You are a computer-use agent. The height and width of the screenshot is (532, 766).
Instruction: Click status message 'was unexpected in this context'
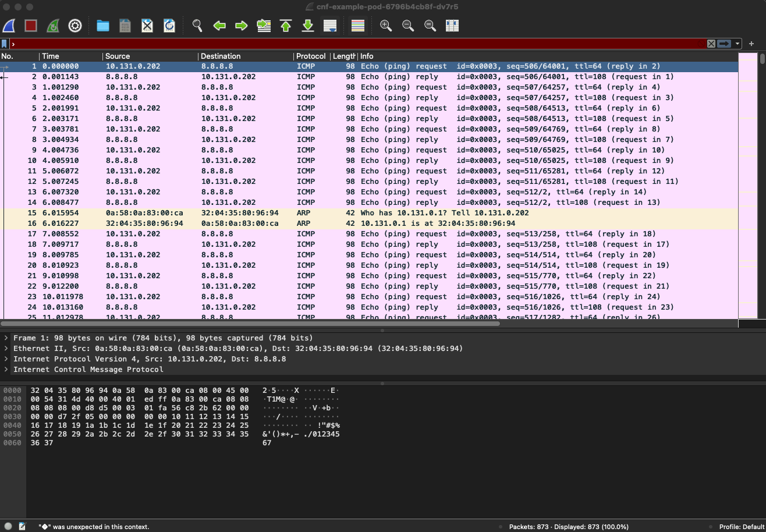pyautogui.click(x=94, y=527)
